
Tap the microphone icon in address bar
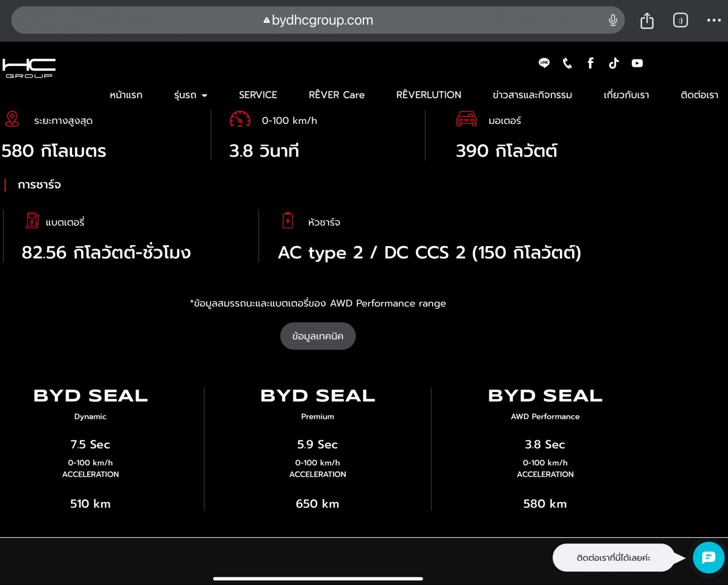tap(613, 20)
